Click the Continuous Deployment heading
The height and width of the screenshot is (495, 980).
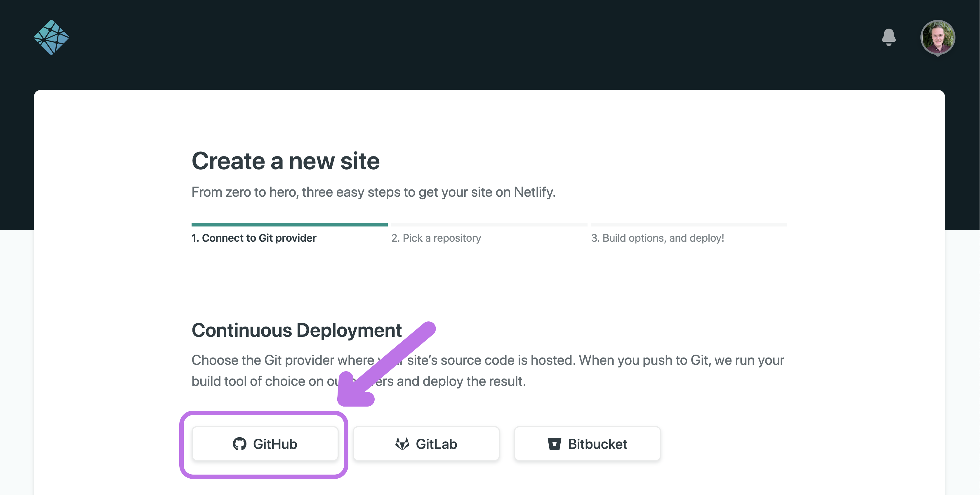(296, 330)
